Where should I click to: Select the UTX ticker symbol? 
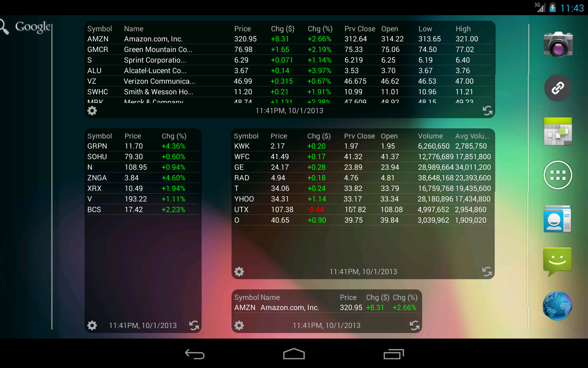pos(241,210)
